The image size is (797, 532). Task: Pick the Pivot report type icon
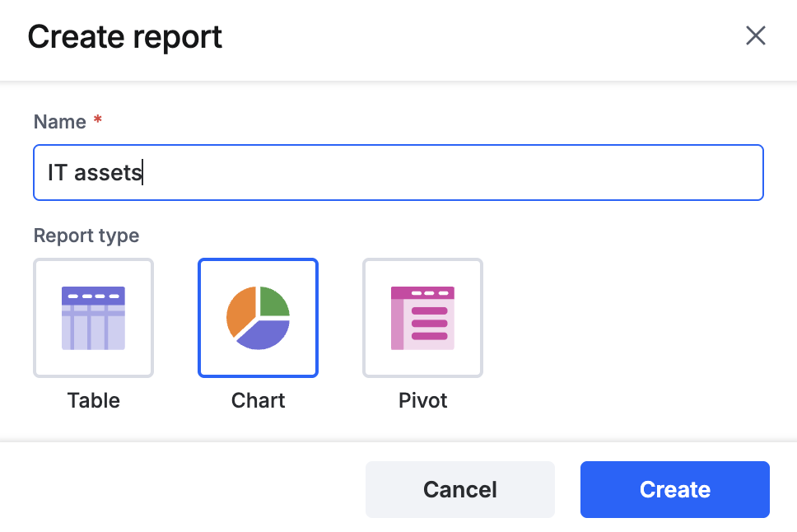tap(422, 318)
